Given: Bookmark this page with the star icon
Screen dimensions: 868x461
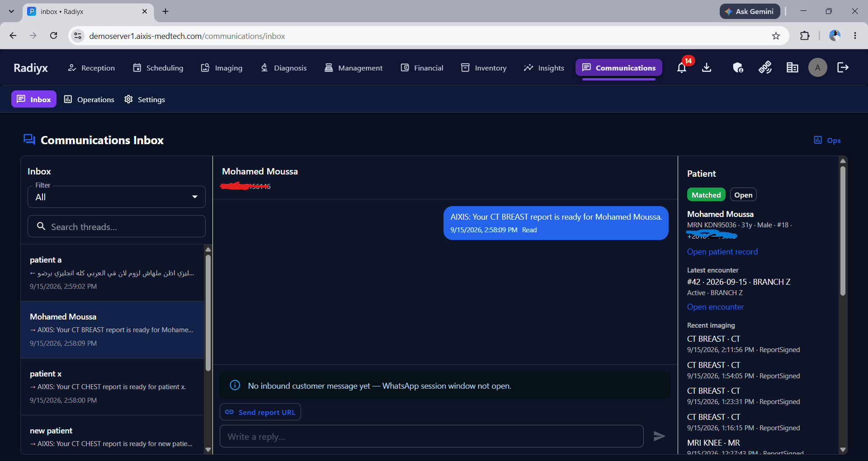Looking at the screenshot, I should 776,36.
